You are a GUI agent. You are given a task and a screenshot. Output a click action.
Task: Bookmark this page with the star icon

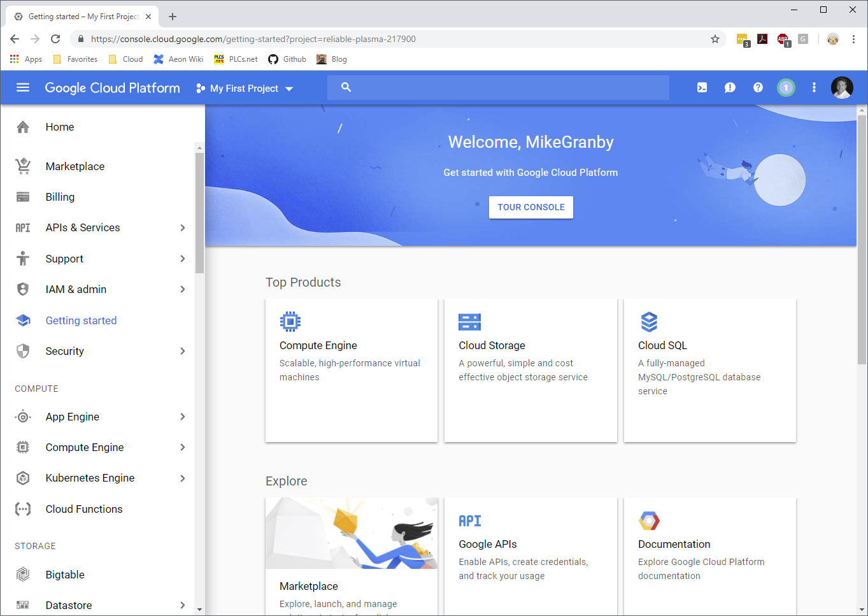click(x=715, y=39)
